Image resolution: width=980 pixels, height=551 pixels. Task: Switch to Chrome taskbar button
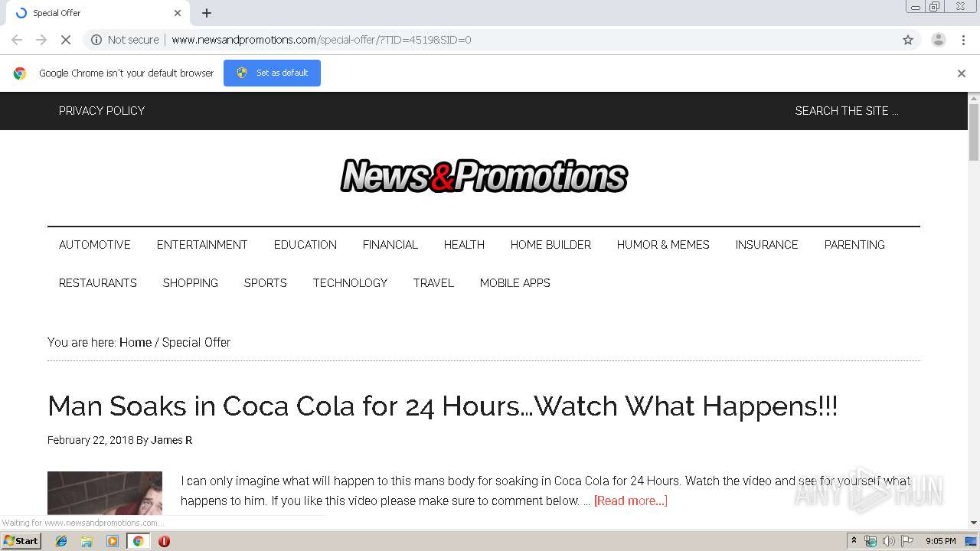tap(138, 541)
